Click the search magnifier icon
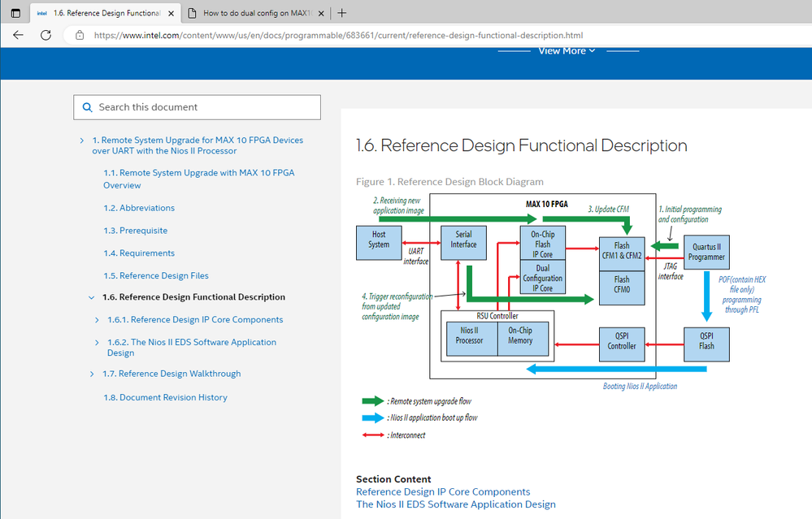The height and width of the screenshot is (519, 812). point(87,107)
